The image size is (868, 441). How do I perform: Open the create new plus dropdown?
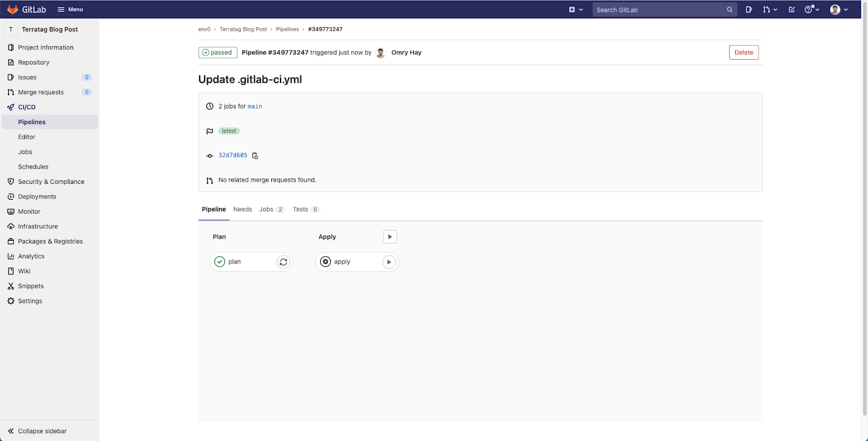576,9
